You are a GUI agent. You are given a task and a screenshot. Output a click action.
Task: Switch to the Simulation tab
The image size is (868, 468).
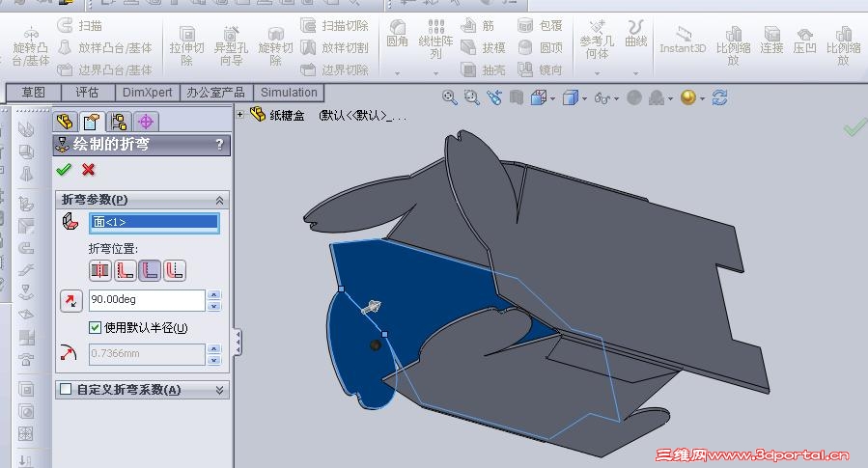pos(289,93)
